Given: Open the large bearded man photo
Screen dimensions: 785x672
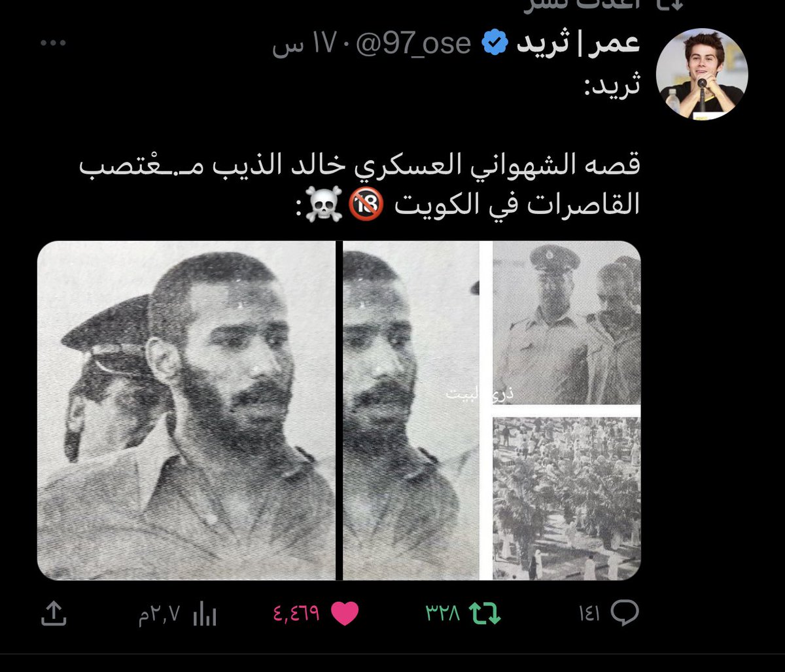Looking at the screenshot, I should click(186, 410).
